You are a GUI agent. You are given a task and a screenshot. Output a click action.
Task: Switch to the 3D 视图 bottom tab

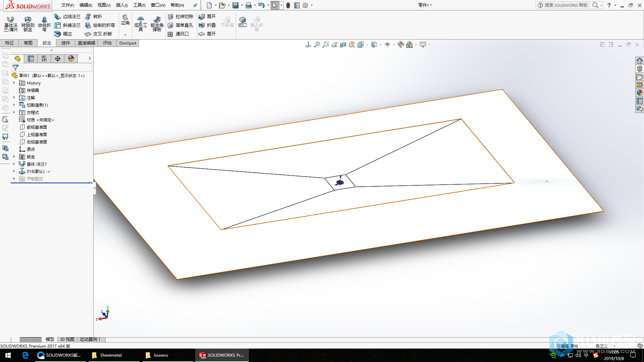pos(67,339)
